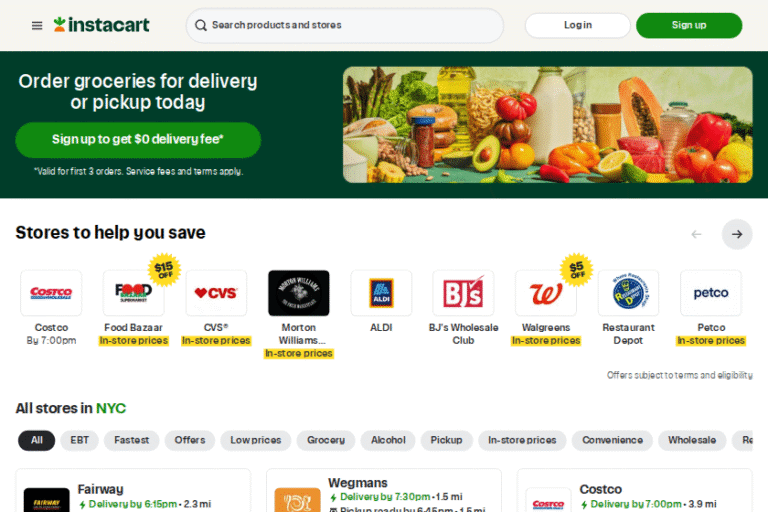Select the All stores tab
This screenshot has width=768, height=512.
click(x=37, y=440)
